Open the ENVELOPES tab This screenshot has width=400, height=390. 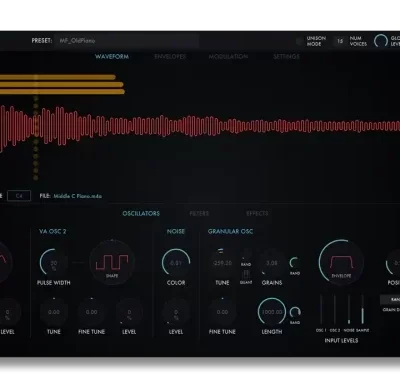click(170, 56)
